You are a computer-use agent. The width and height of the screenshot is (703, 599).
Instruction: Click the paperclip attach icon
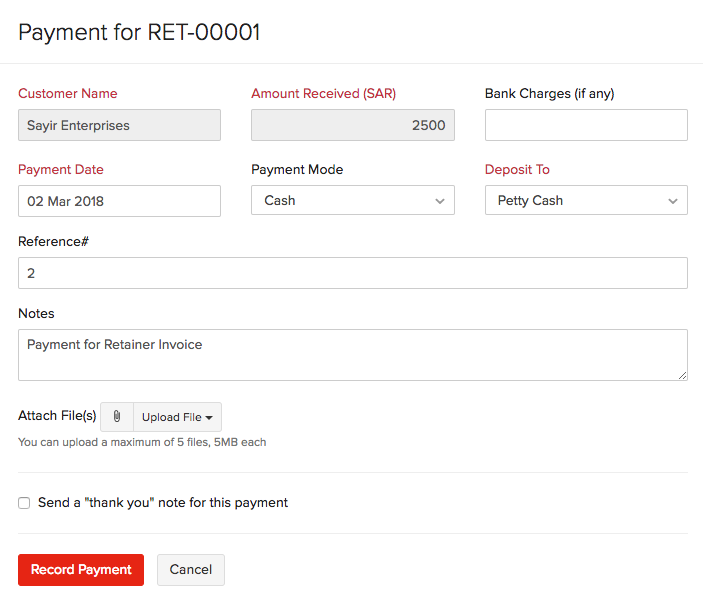[x=117, y=417]
